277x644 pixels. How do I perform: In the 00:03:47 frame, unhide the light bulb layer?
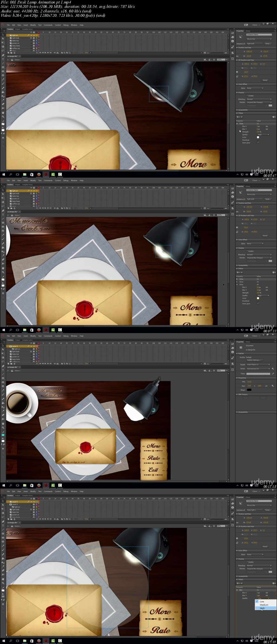pos(31,38)
